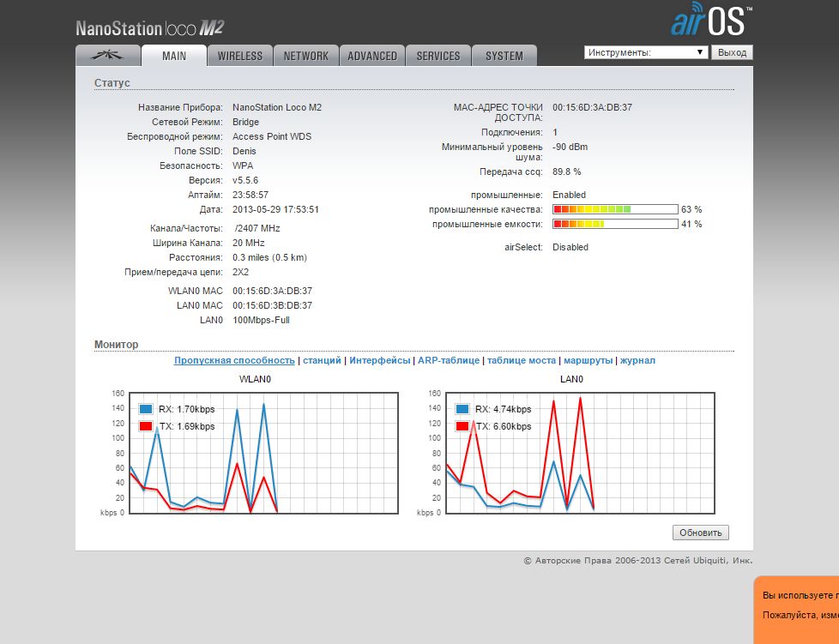Click the NanoStation loco M2 logo
The image size is (839, 644).
tap(150, 27)
